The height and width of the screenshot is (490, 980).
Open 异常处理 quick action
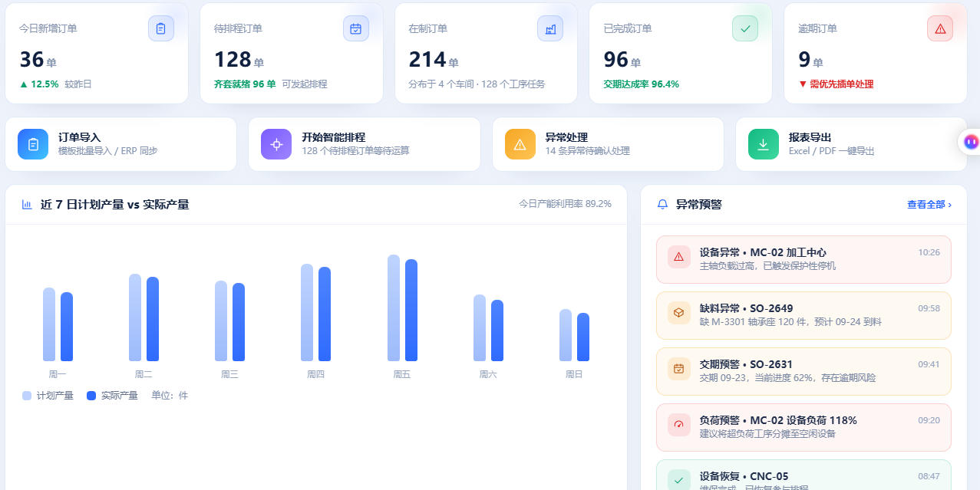click(608, 144)
